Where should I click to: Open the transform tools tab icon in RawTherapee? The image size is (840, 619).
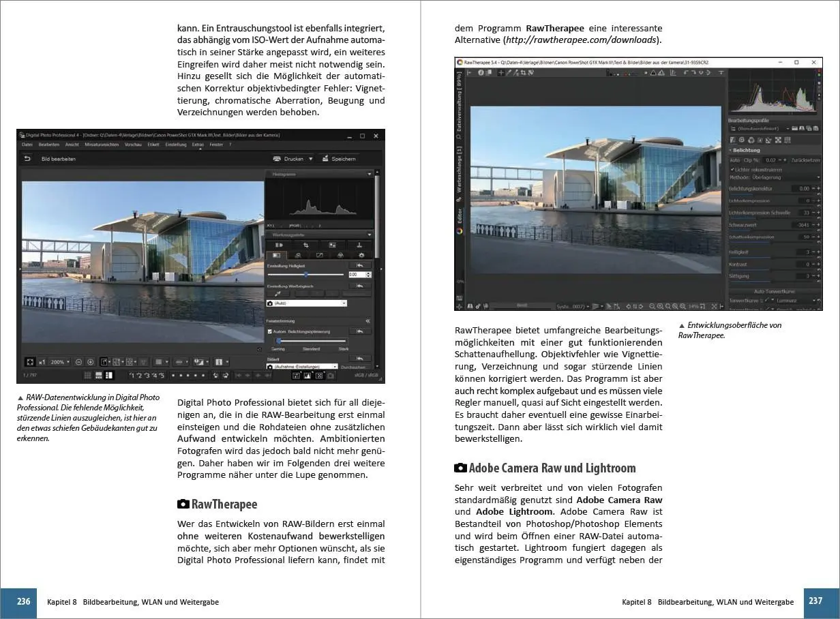pyautogui.click(x=768, y=140)
